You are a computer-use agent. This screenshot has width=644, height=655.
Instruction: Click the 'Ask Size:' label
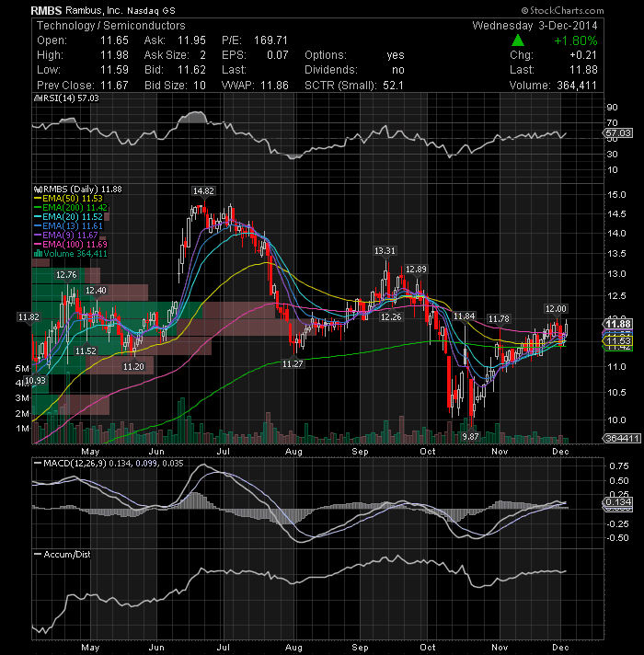[167, 55]
